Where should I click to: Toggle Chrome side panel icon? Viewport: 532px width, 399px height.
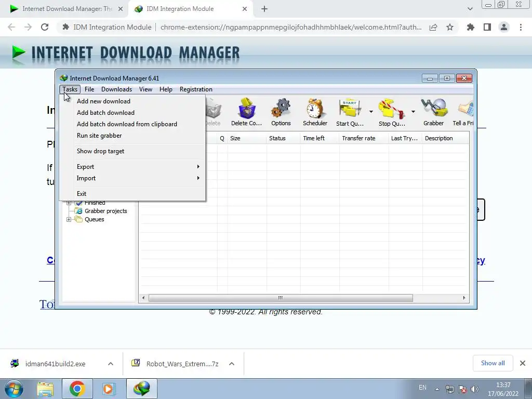tap(487, 27)
